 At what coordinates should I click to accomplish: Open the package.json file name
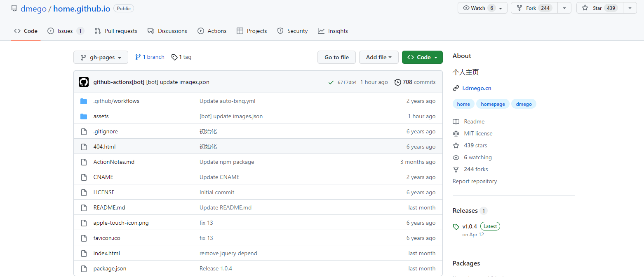click(110, 269)
